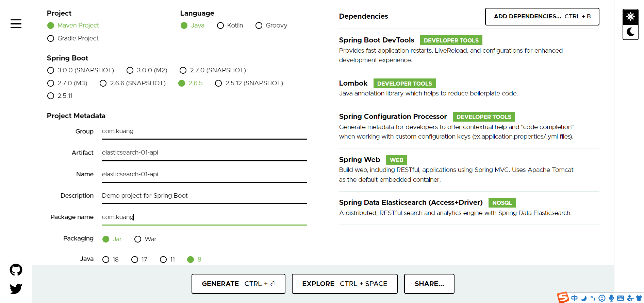644x303 pixels.
Task: Click the Sogou input method logo
Action: [563, 298]
